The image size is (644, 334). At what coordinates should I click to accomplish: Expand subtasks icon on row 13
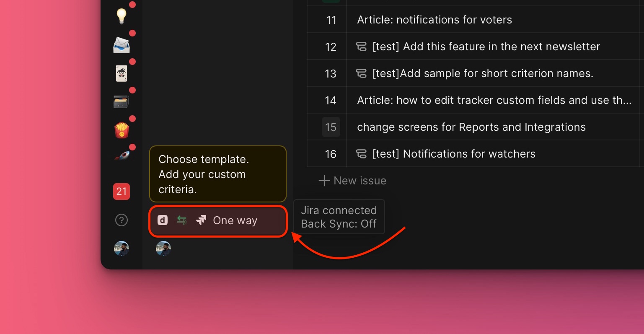361,73
